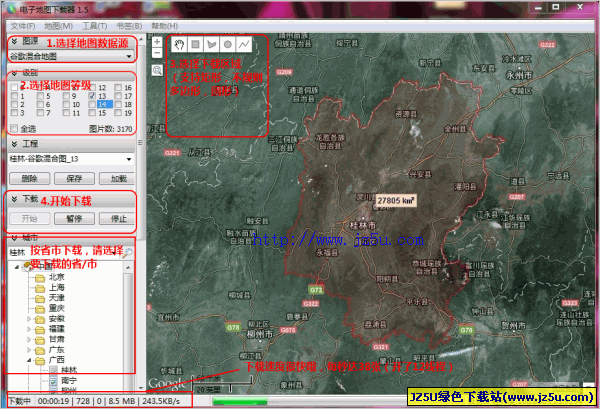Select the polyline drawing tool

(244, 45)
